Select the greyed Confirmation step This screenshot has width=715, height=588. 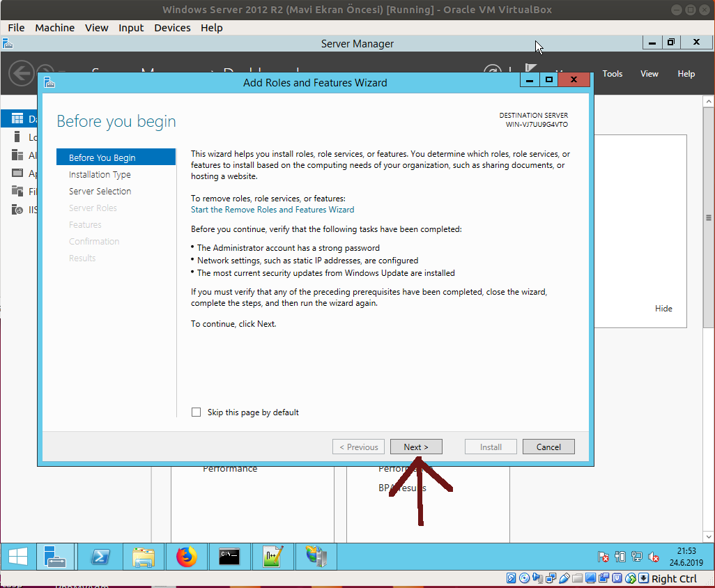(x=94, y=242)
